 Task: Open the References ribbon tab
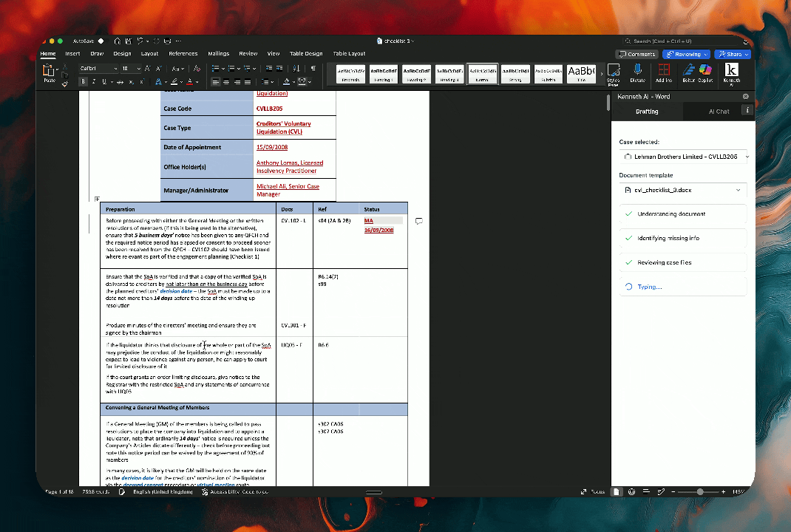point(183,53)
